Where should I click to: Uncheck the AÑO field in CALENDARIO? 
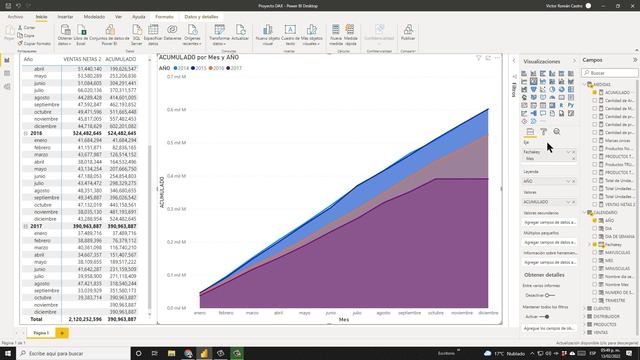(595, 220)
